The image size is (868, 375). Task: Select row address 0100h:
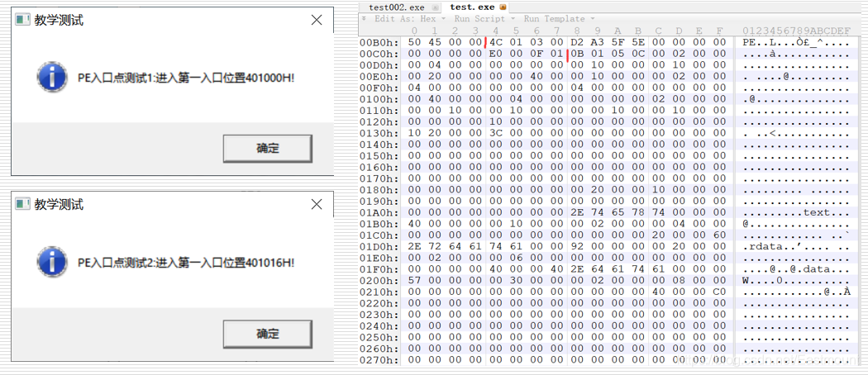(x=379, y=99)
